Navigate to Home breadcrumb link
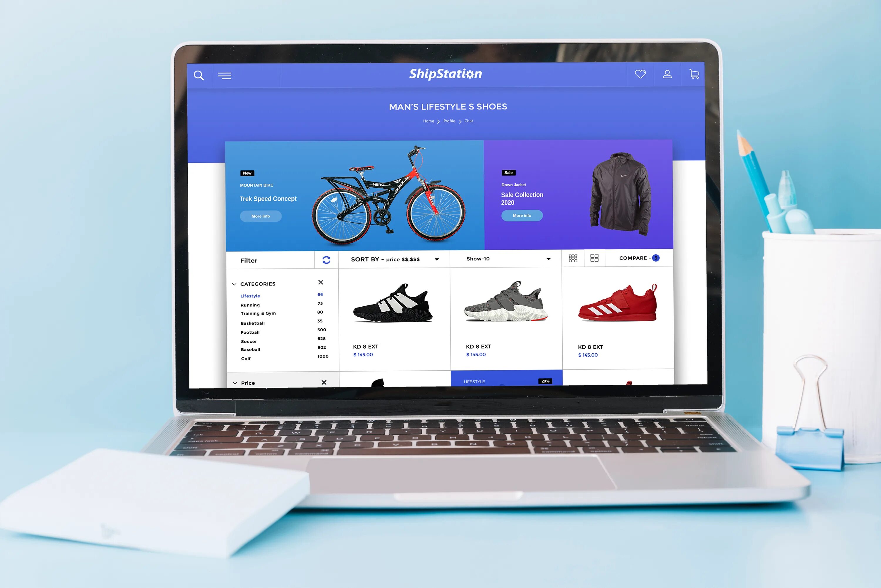This screenshot has height=588, width=881. pos(427,121)
